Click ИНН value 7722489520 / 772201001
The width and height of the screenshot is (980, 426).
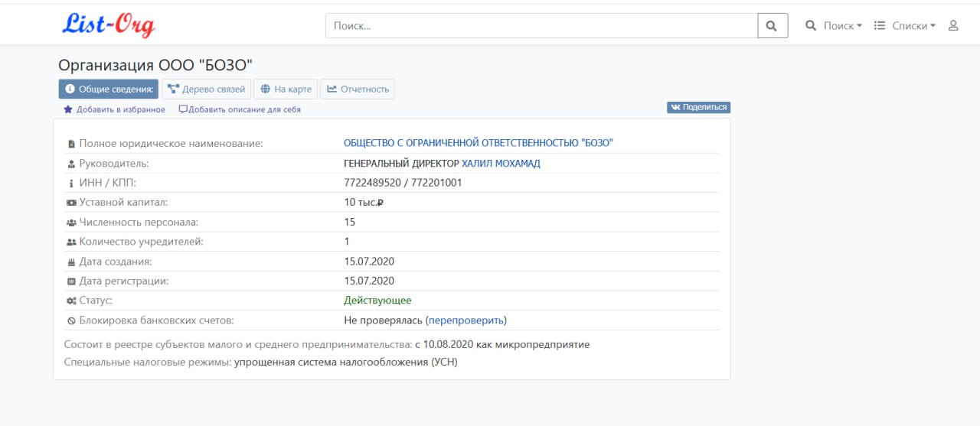[403, 183]
